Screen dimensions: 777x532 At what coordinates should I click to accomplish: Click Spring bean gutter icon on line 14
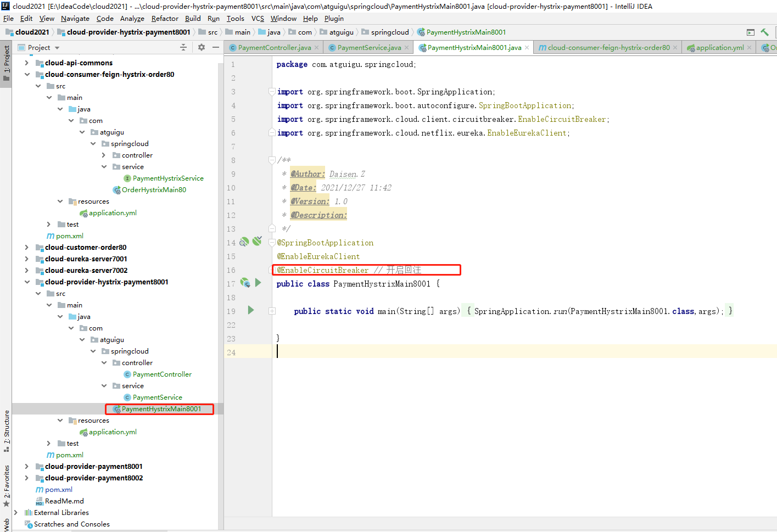(x=244, y=242)
